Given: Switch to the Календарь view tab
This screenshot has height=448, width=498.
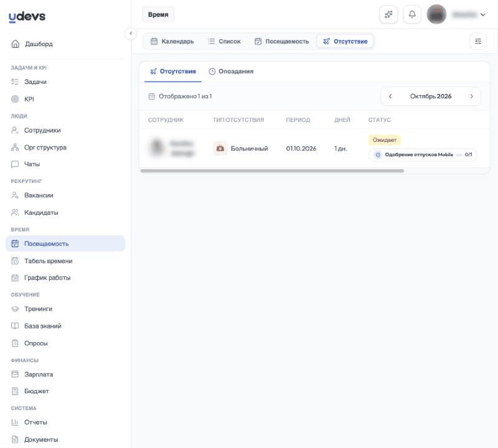Looking at the screenshot, I should click(172, 41).
